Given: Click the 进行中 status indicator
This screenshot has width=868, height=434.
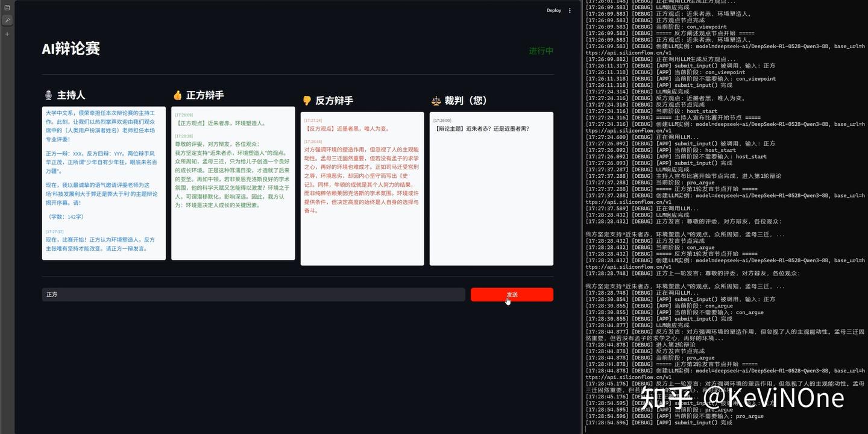Looking at the screenshot, I should pyautogui.click(x=541, y=51).
